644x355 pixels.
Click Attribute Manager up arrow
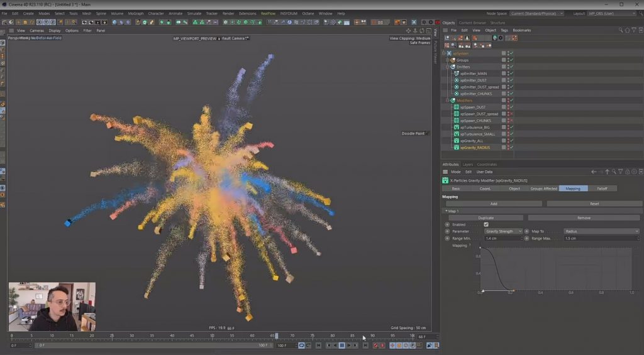[x=607, y=172]
